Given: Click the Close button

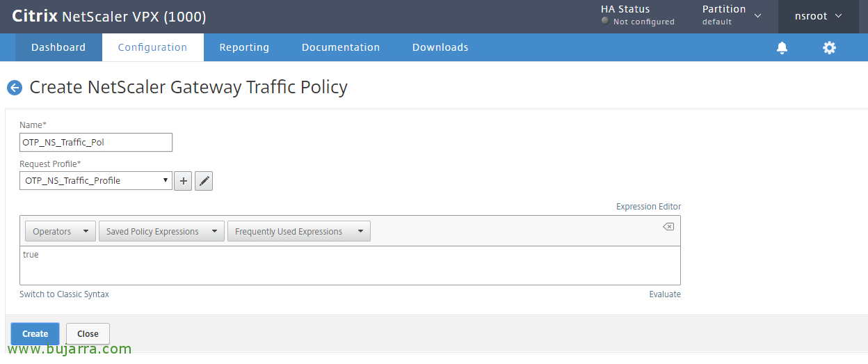Looking at the screenshot, I should click(88, 334).
